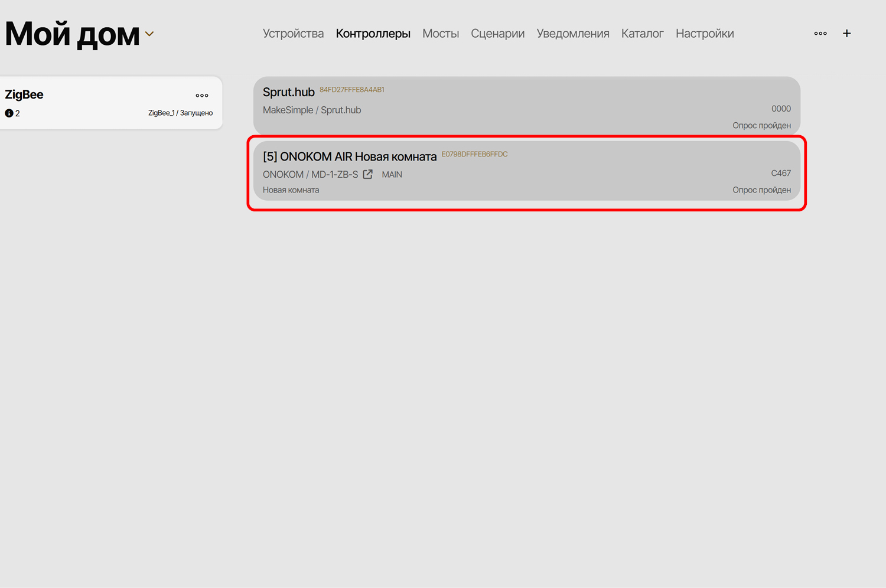
Task: Click ZigBee_1 / Запущено status text
Action: tap(181, 113)
